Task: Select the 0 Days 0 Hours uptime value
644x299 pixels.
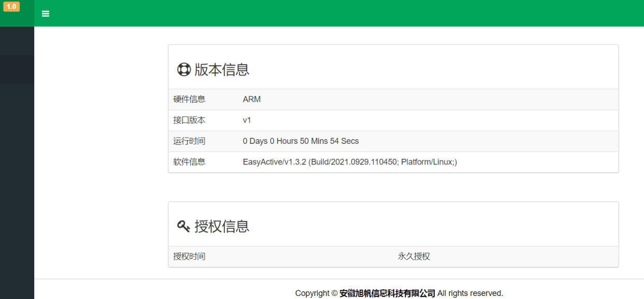Action: pyautogui.click(x=300, y=141)
